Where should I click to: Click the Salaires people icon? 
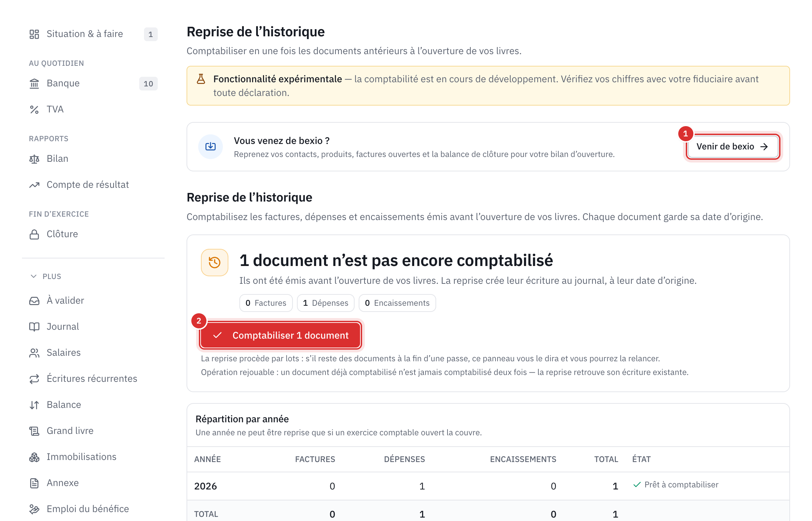coord(34,353)
